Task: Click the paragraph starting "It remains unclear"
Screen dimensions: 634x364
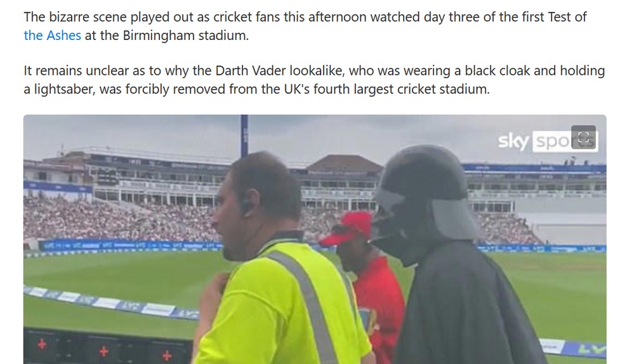Action: click(314, 80)
